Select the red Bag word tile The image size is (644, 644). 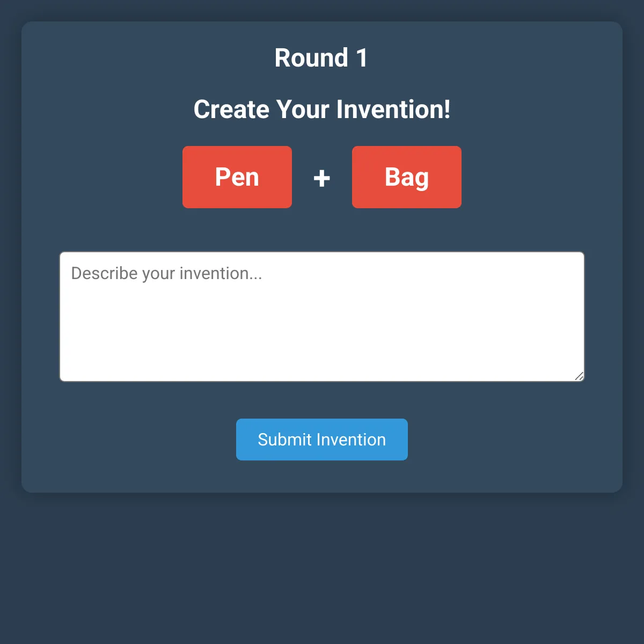407,177
